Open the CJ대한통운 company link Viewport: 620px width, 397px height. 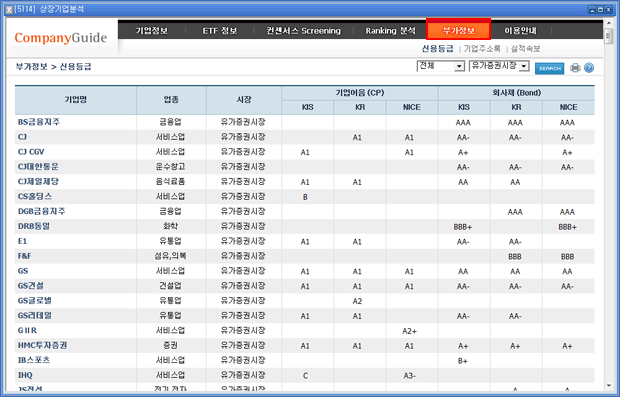click(x=38, y=167)
